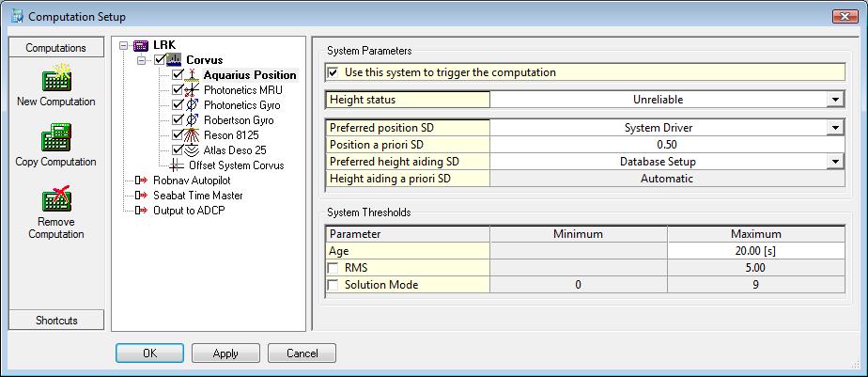Open the Height status dropdown
The image size is (868, 377).
tap(834, 100)
